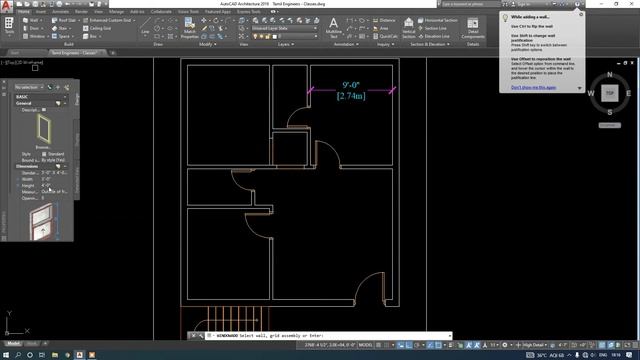Expand the Layers panel
This screenshot has width=640, height=360.
[286, 44]
